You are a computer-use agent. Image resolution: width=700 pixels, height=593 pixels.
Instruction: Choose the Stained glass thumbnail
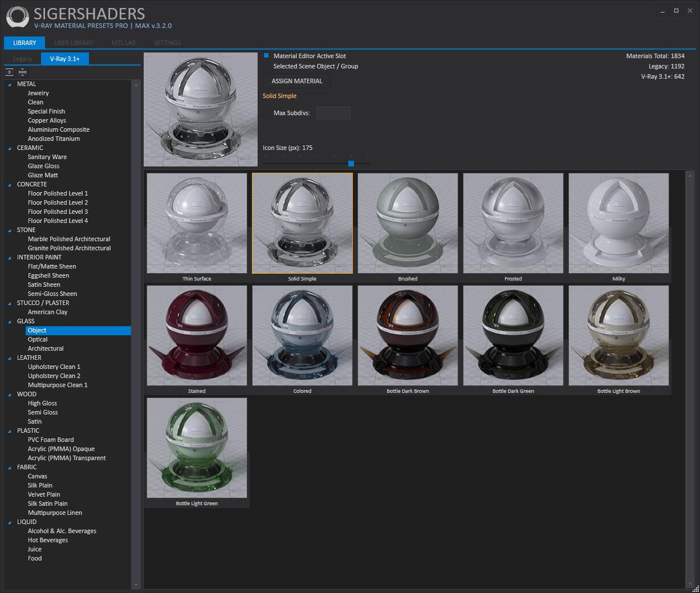point(197,335)
